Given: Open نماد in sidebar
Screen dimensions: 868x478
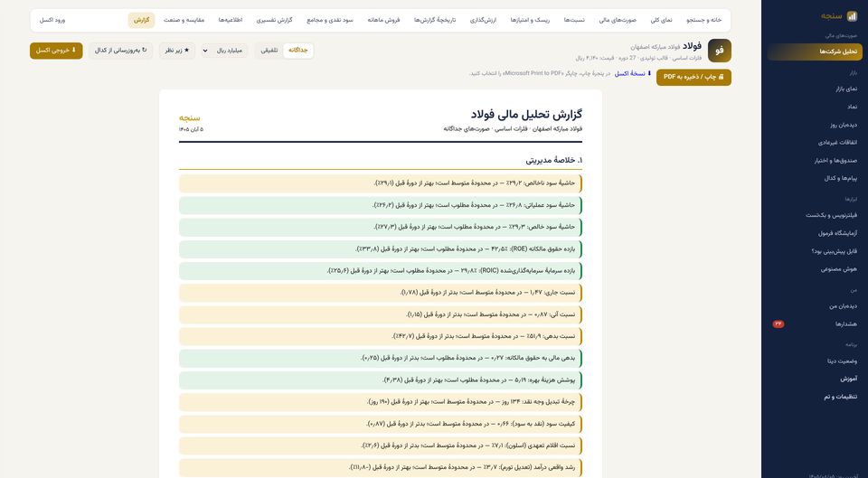Looking at the screenshot, I should (815, 107).
